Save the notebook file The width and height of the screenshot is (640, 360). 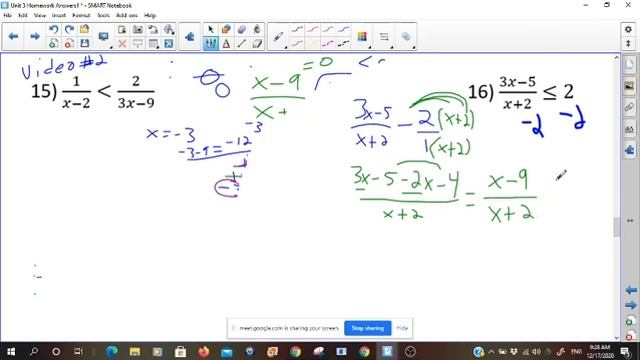click(x=84, y=43)
